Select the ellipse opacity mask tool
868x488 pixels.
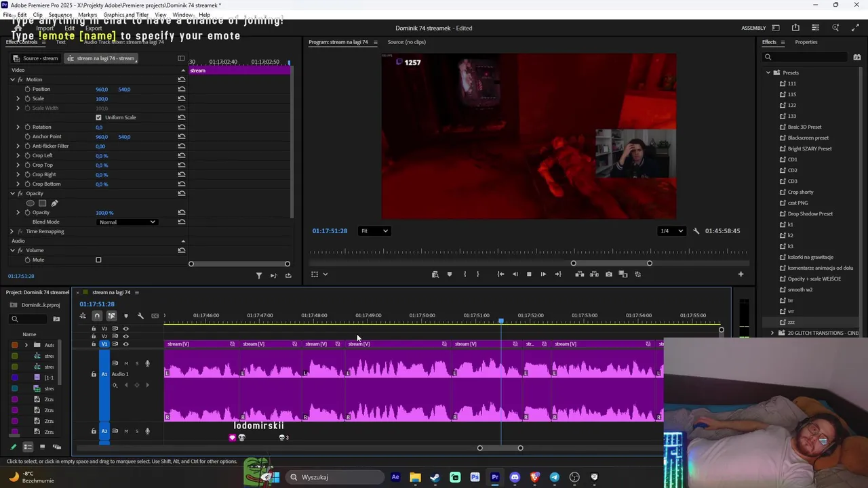pyautogui.click(x=30, y=203)
